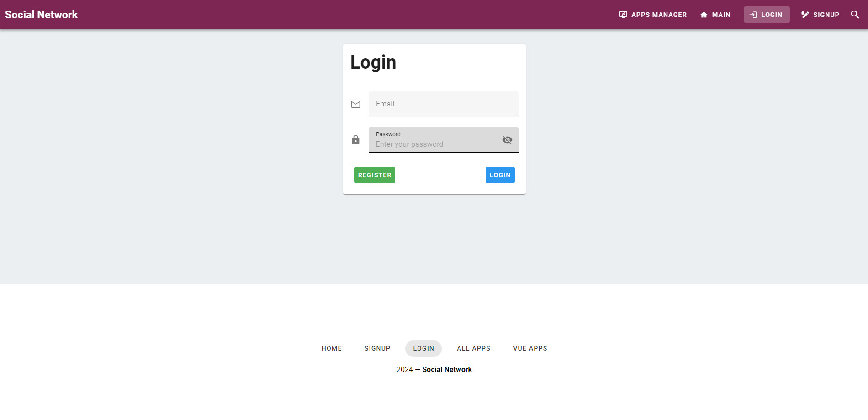Open search using the magnifier icon

click(x=854, y=14)
